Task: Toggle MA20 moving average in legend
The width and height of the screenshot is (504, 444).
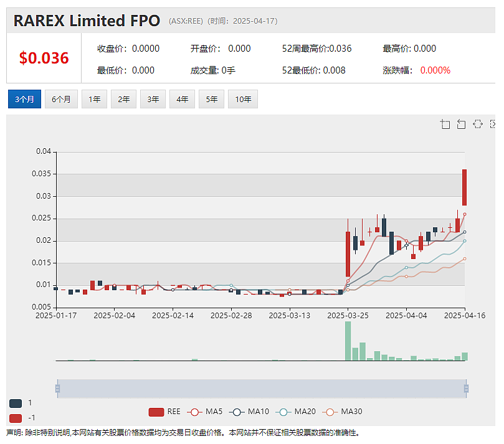Action: click(296, 412)
